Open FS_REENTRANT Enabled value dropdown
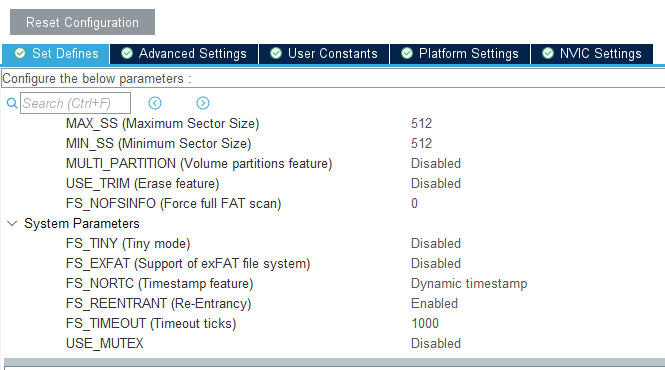665x370 pixels. click(x=434, y=303)
